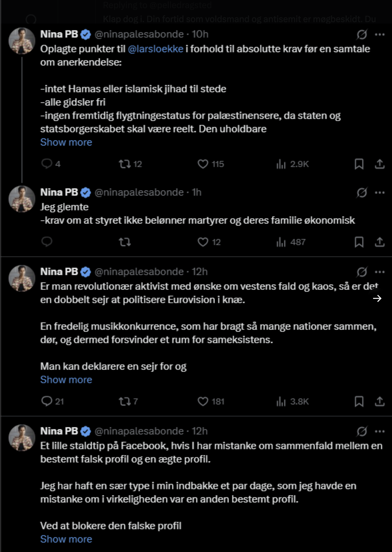View analytics for tweet with 3.8K views
The height and width of the screenshot is (552, 392).
[x=293, y=402]
